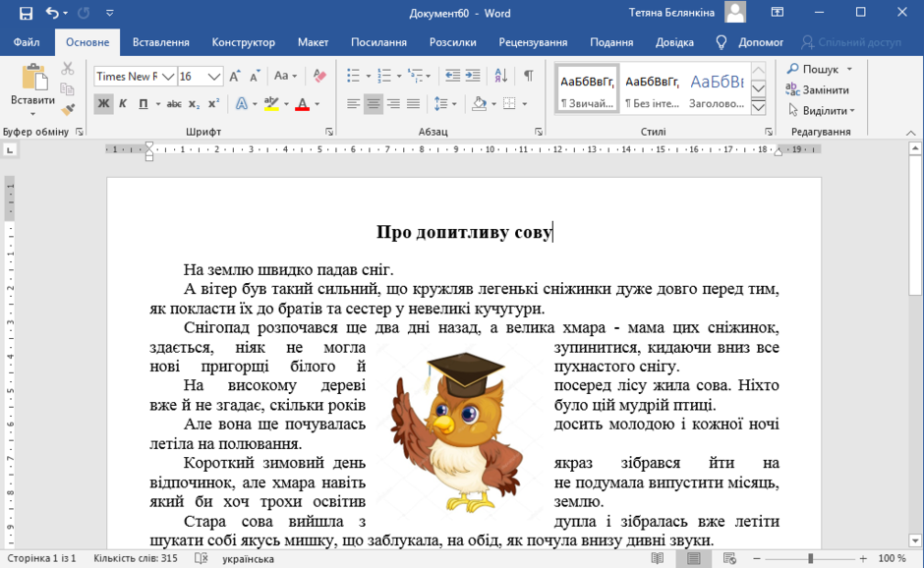Align text to the left
This screenshot has height=568, width=924.
353,104
